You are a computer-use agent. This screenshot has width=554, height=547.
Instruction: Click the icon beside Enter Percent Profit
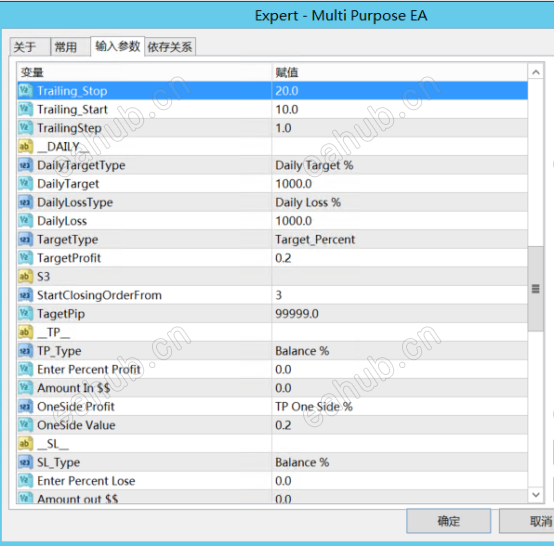[x=25, y=369]
